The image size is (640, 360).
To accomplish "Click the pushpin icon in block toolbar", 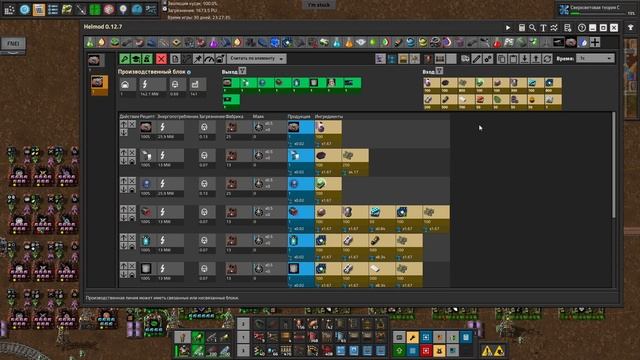I will tap(198, 59).
